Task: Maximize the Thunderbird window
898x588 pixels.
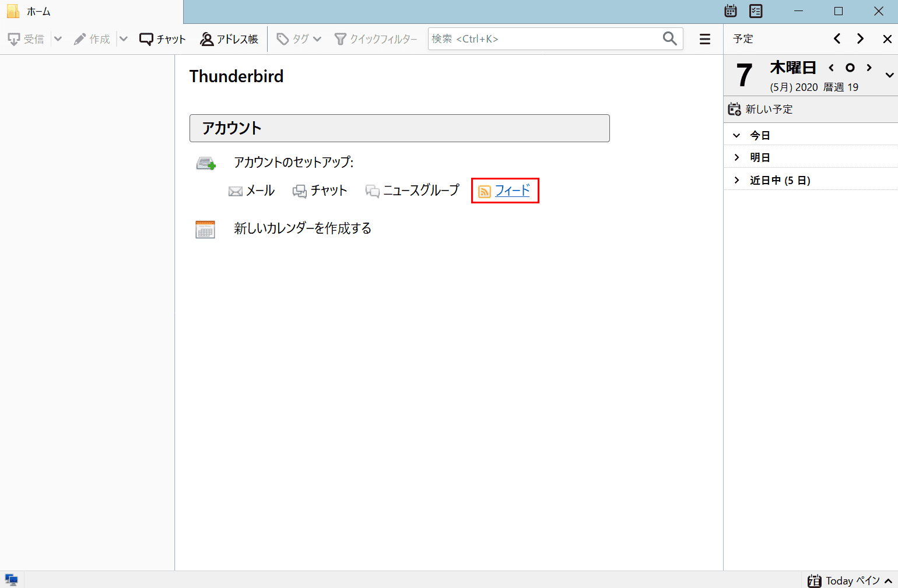Action: 839,11
